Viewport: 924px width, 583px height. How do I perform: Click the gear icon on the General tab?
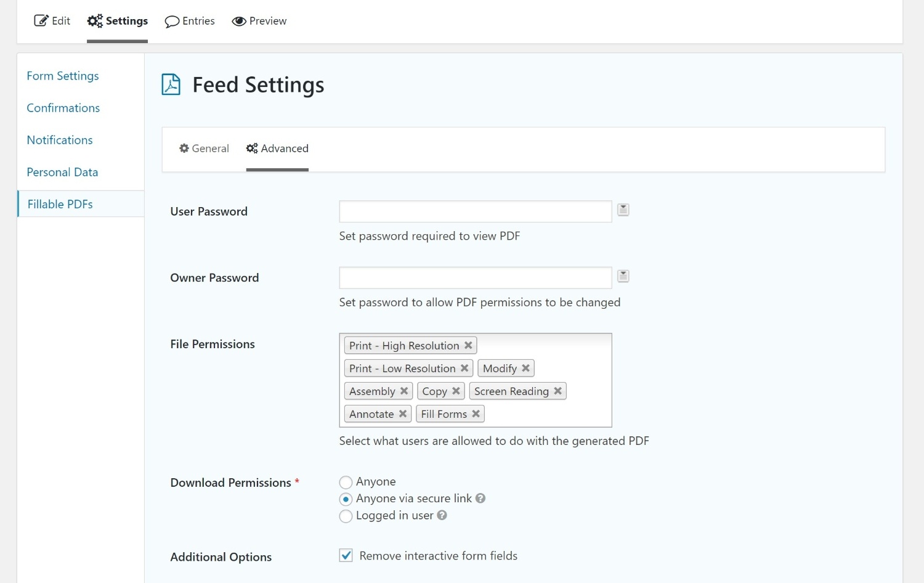tap(184, 148)
